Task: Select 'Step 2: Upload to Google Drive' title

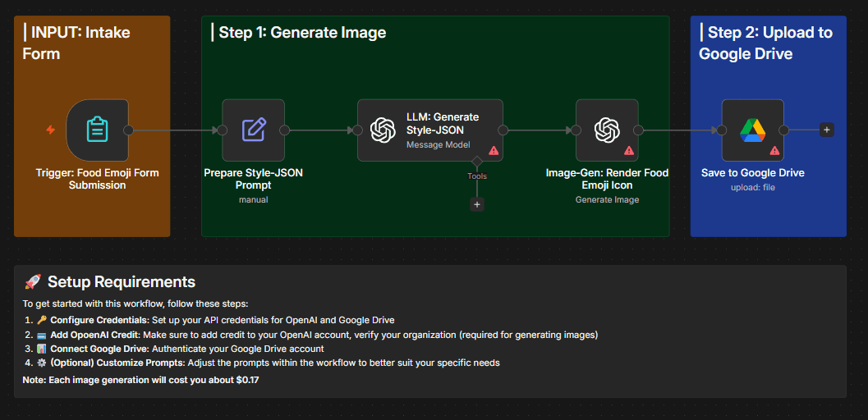Action: point(765,43)
